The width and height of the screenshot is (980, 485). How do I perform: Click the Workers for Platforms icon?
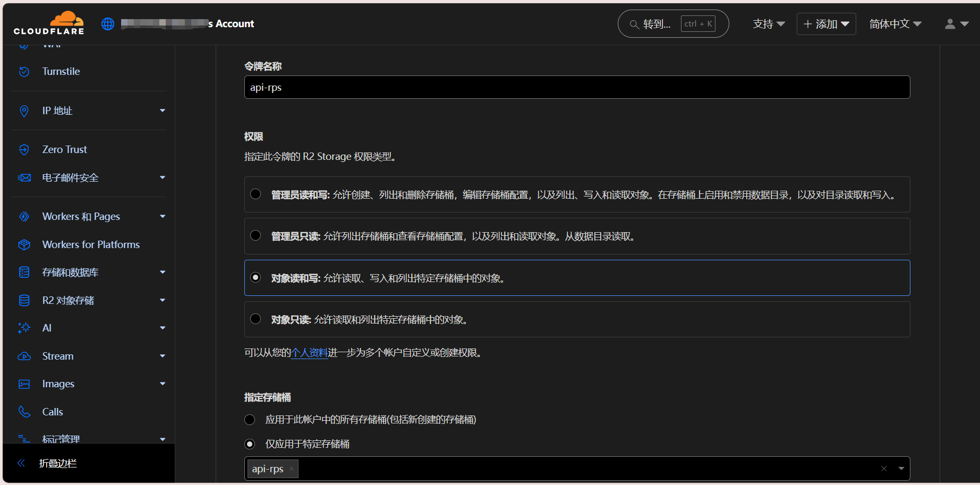(x=24, y=245)
